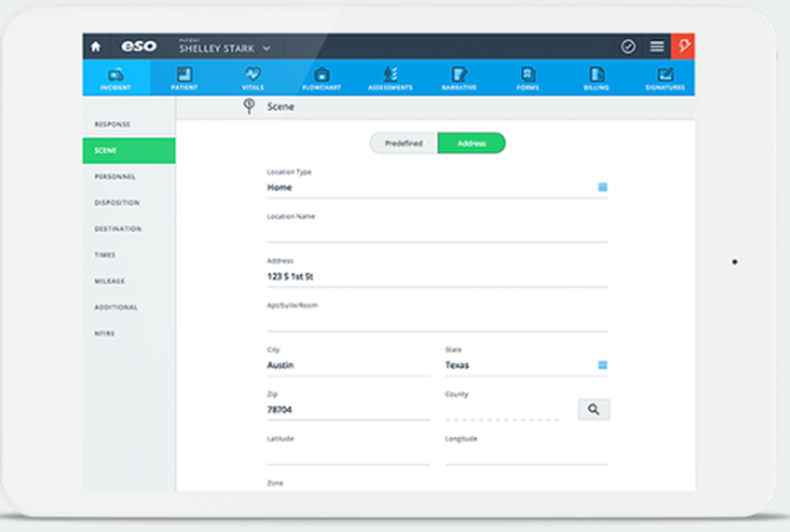Click the ESO logo
Image resolution: width=790 pixels, height=532 pixels.
click(x=138, y=47)
